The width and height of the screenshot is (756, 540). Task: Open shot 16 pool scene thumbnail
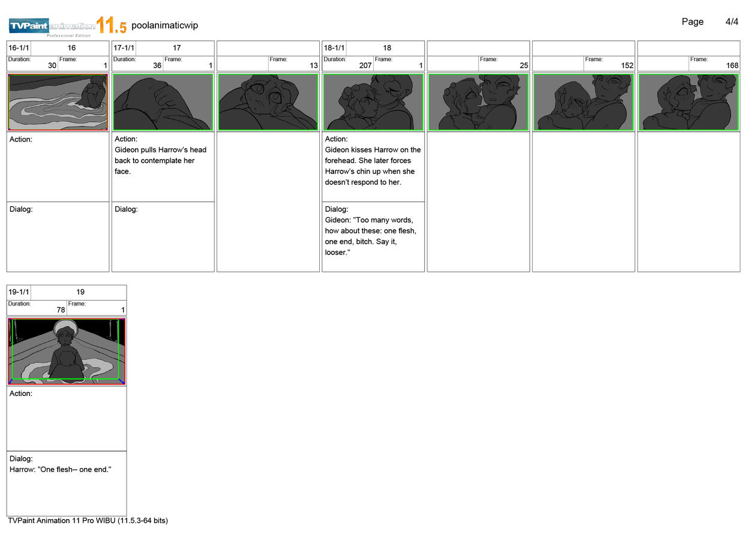58,102
